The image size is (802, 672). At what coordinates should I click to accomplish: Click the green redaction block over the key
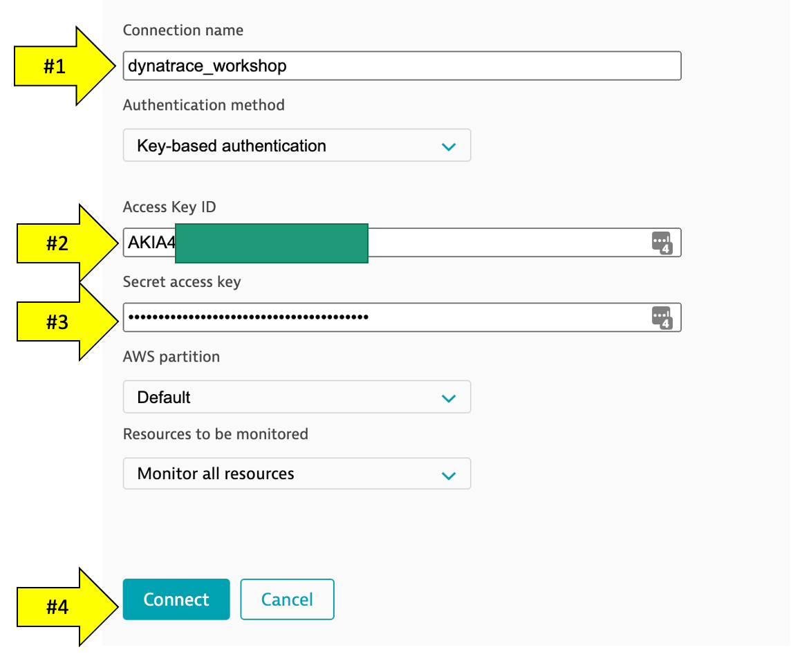pyautogui.click(x=271, y=243)
